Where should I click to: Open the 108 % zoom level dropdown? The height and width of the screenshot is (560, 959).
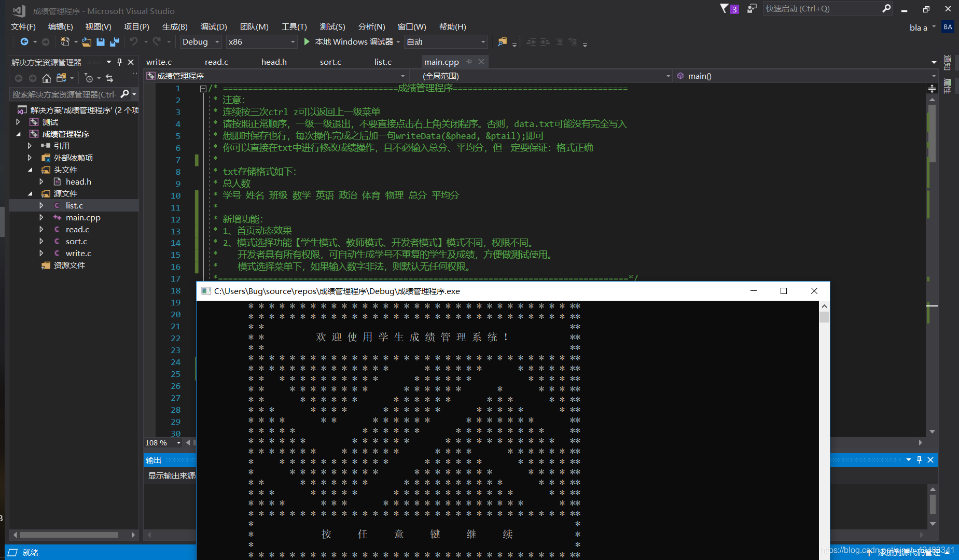click(163, 442)
